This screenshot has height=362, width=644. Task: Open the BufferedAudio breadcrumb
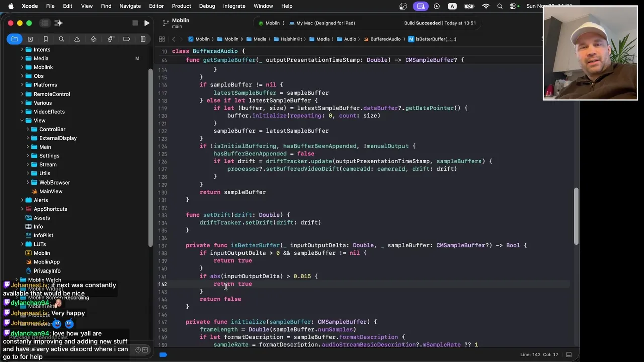[x=382, y=39]
